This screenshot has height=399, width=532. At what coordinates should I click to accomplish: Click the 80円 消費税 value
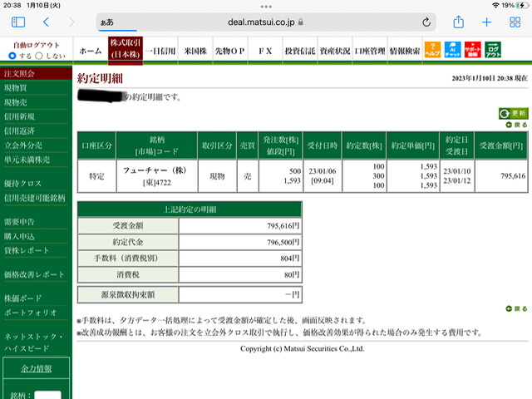[x=292, y=275]
